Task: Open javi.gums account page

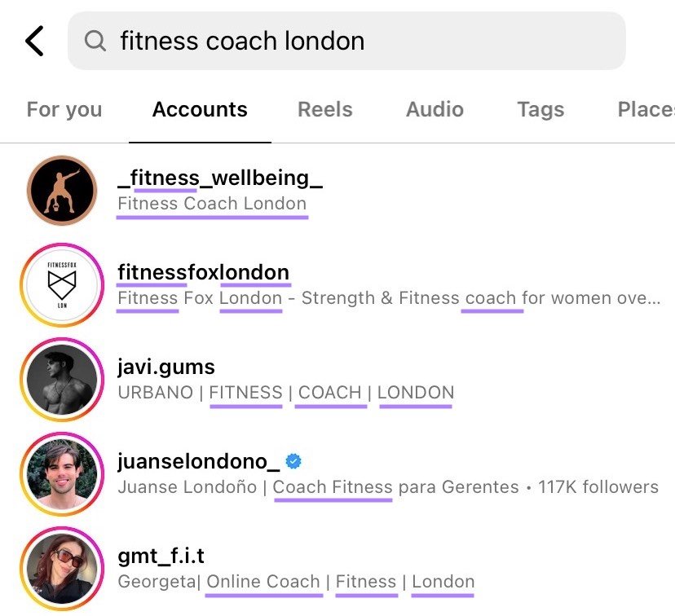Action: 167,366
